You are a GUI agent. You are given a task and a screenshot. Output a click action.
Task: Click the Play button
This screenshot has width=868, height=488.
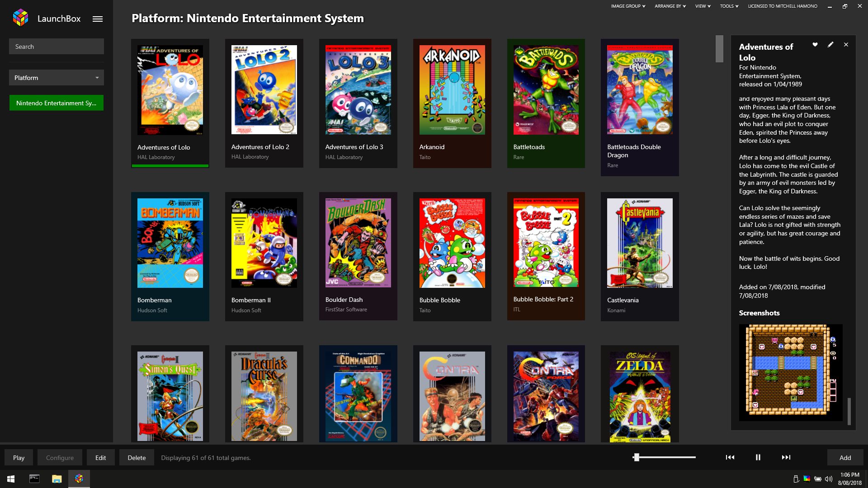click(19, 458)
